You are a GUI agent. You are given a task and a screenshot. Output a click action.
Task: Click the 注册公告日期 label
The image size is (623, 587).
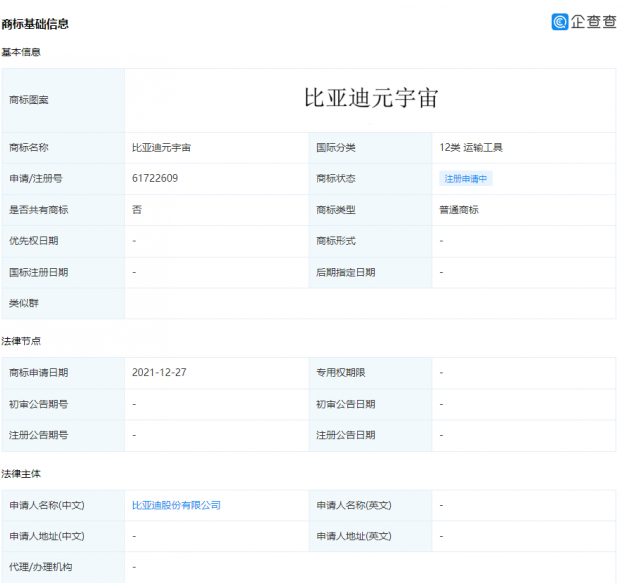[x=346, y=435]
